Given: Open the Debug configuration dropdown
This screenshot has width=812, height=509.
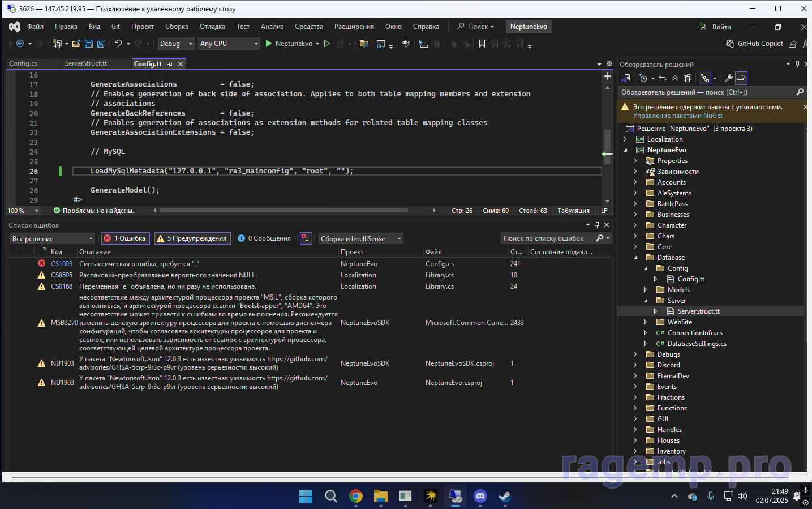Looking at the screenshot, I should click(176, 44).
